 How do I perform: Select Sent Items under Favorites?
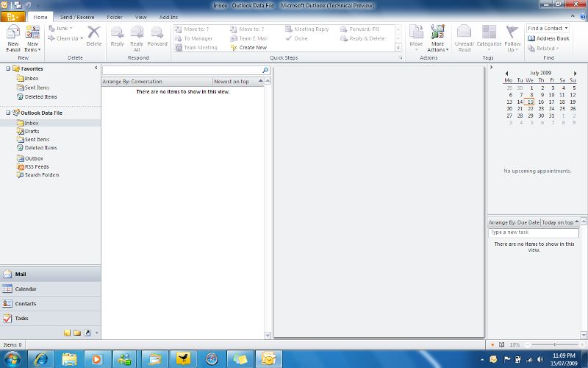click(37, 88)
